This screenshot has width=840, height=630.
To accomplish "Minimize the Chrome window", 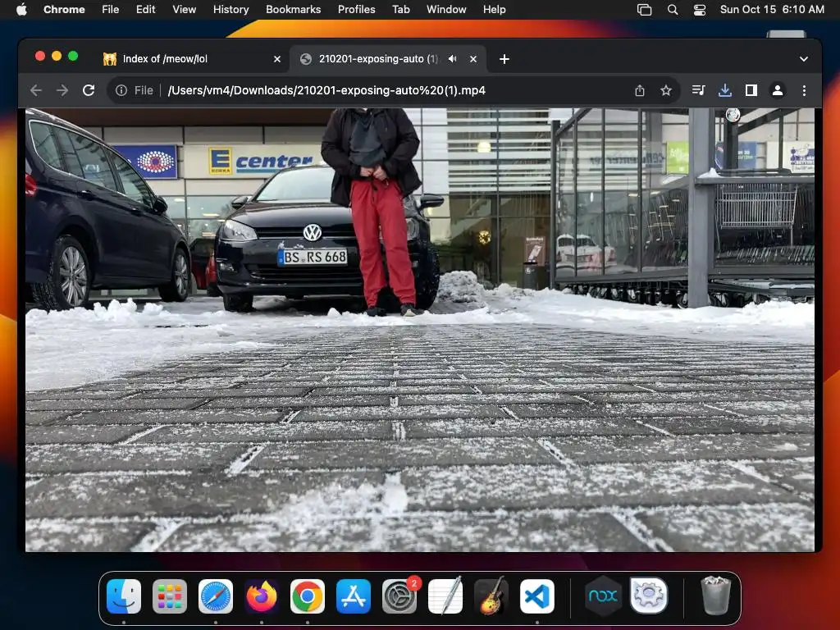I will [x=57, y=57].
